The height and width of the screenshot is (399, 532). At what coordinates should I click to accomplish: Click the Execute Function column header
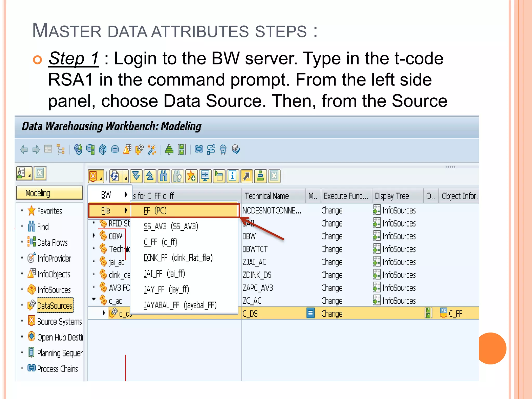point(346,196)
